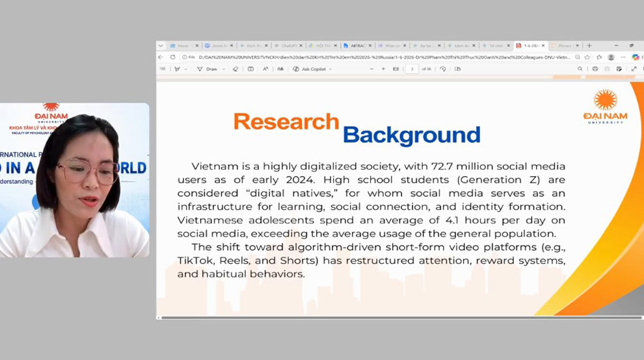The width and height of the screenshot is (644, 360).
Task: Toggle the page view layout icon
Action: [x=250, y=69]
